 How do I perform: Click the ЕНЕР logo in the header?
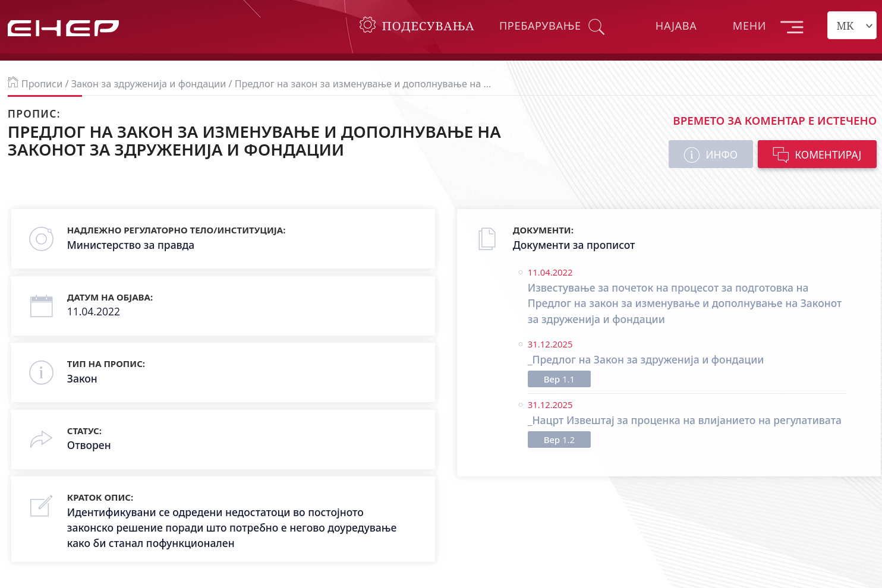tap(62, 26)
